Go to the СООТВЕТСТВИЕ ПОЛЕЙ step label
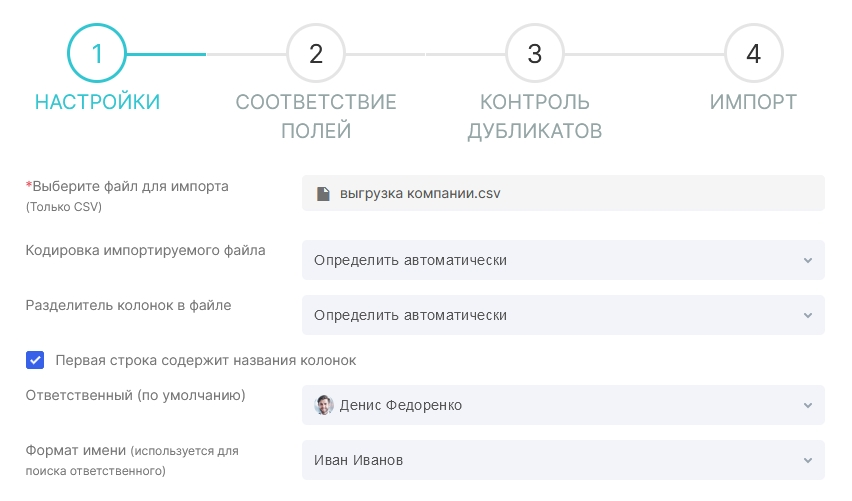This screenshot has height=501, width=852. pos(316,116)
